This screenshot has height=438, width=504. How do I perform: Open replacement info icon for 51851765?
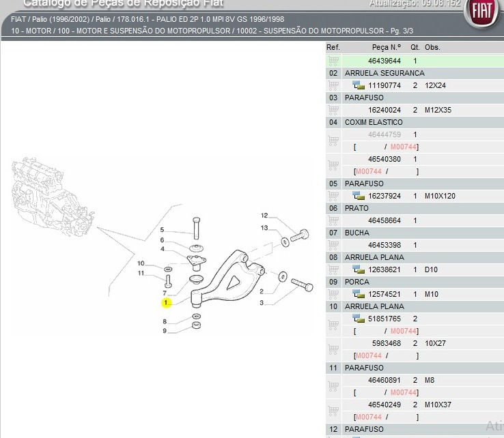(359, 319)
